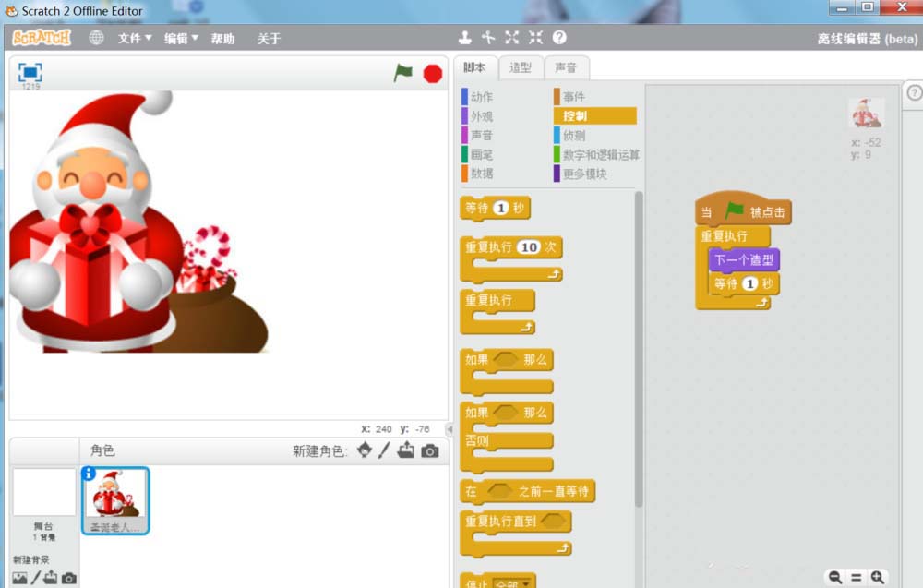923x588 pixels.
Task: Select the Delete scissors tool
Action: pos(488,38)
